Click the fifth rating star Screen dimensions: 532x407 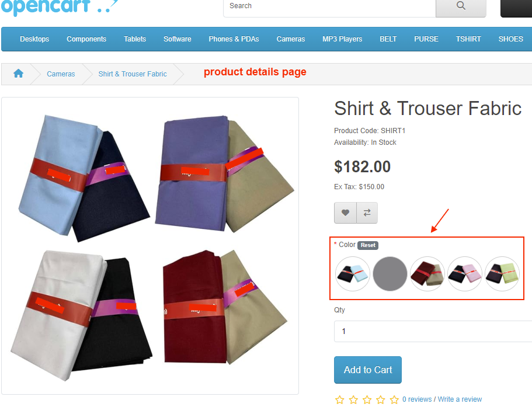(x=394, y=400)
